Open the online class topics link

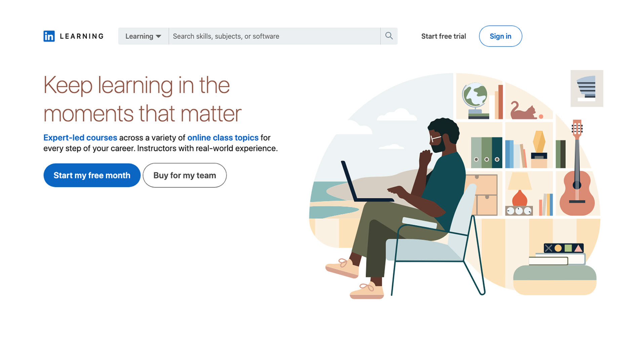[x=223, y=137]
